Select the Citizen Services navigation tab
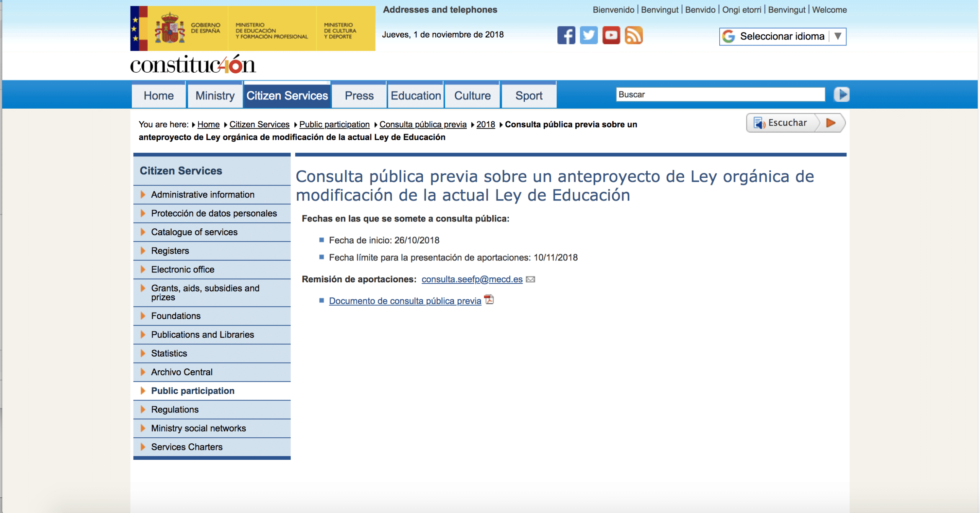Image resolution: width=980 pixels, height=513 pixels. (287, 95)
